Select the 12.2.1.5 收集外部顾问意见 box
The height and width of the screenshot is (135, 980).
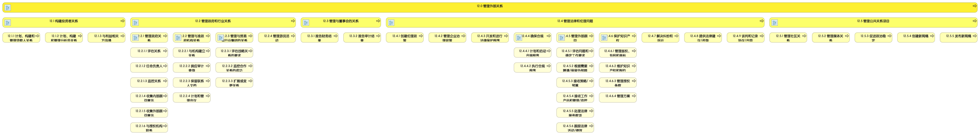click(149, 113)
